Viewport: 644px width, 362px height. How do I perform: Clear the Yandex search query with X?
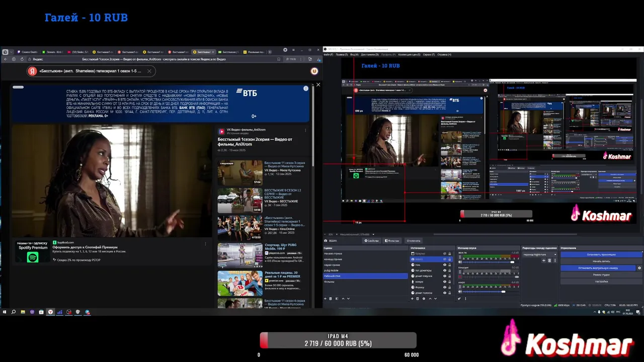point(149,71)
